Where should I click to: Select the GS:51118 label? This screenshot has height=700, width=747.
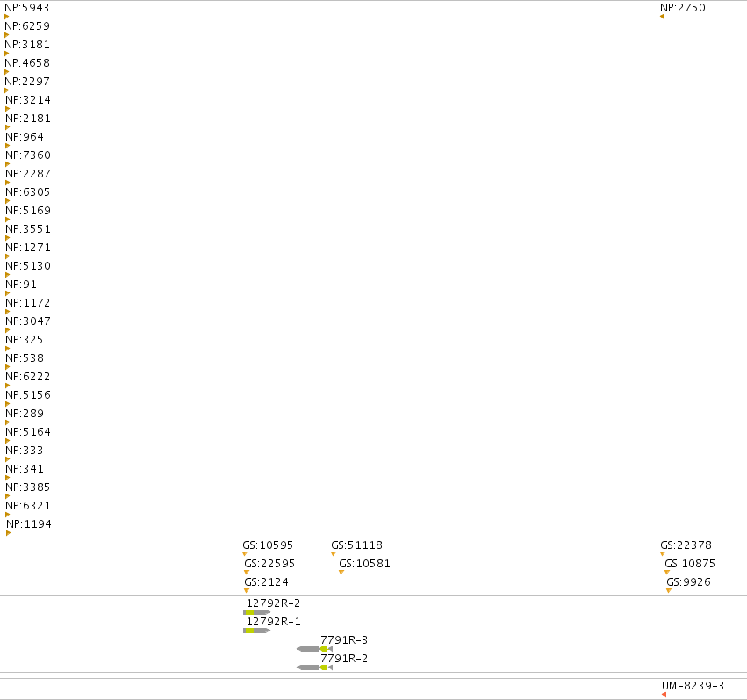pyautogui.click(x=357, y=545)
